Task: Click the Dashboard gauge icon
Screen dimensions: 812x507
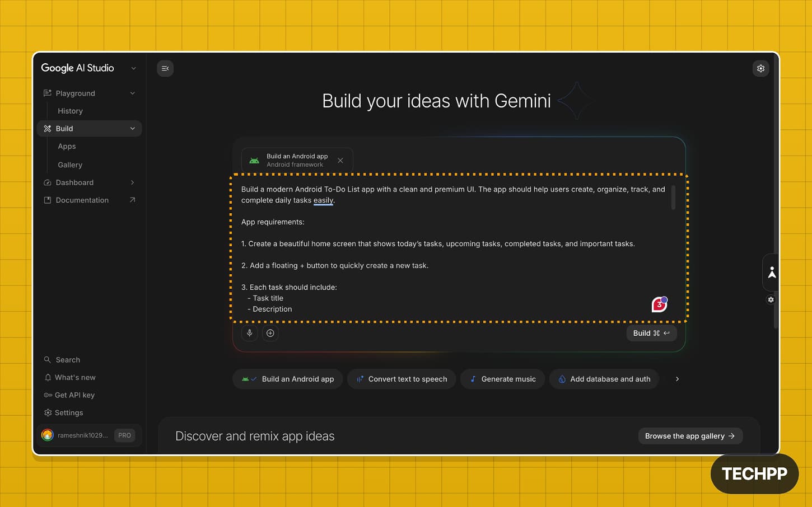Action: [48, 182]
